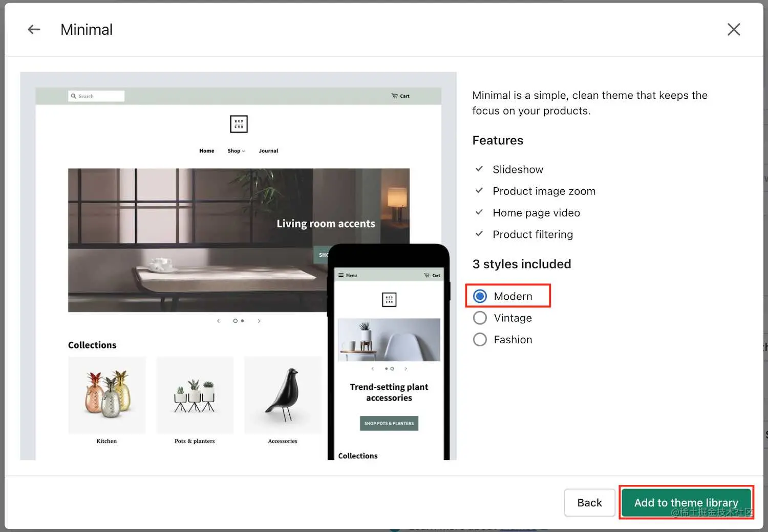Select the Fashion style
Screen dimensions: 768x532
(480, 339)
